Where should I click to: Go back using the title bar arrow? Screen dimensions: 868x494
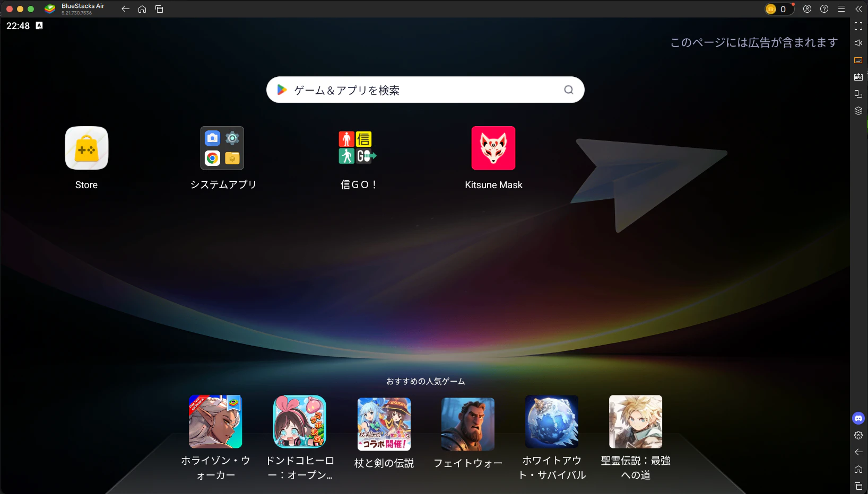click(126, 9)
